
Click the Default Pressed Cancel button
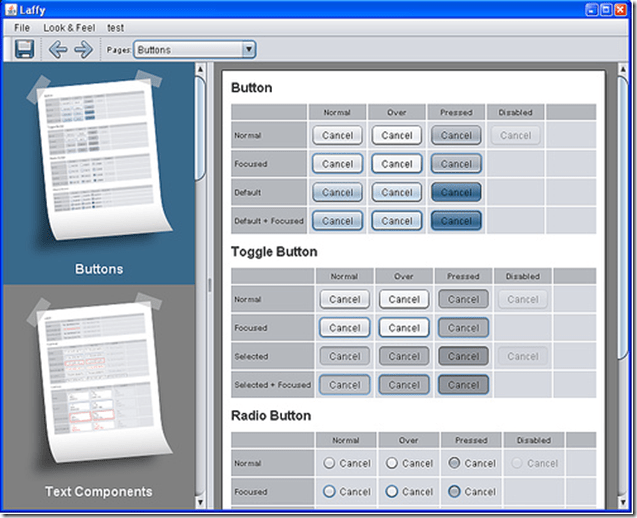[x=456, y=192]
